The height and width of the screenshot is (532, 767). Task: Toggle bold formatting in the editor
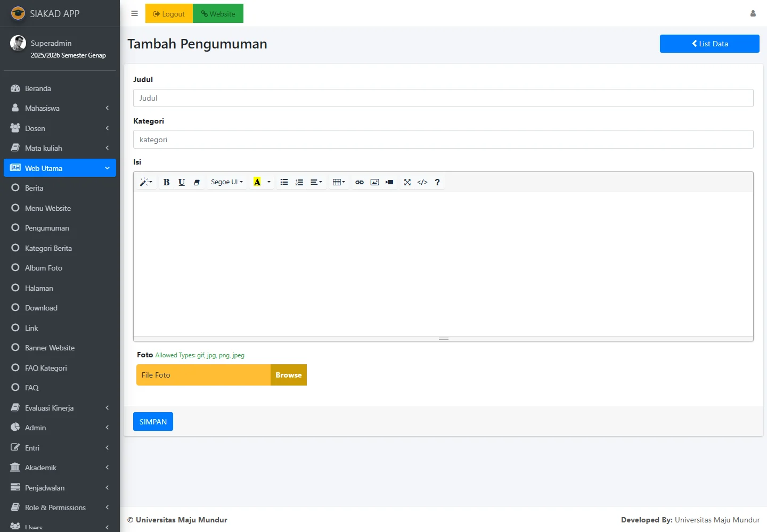(x=166, y=182)
